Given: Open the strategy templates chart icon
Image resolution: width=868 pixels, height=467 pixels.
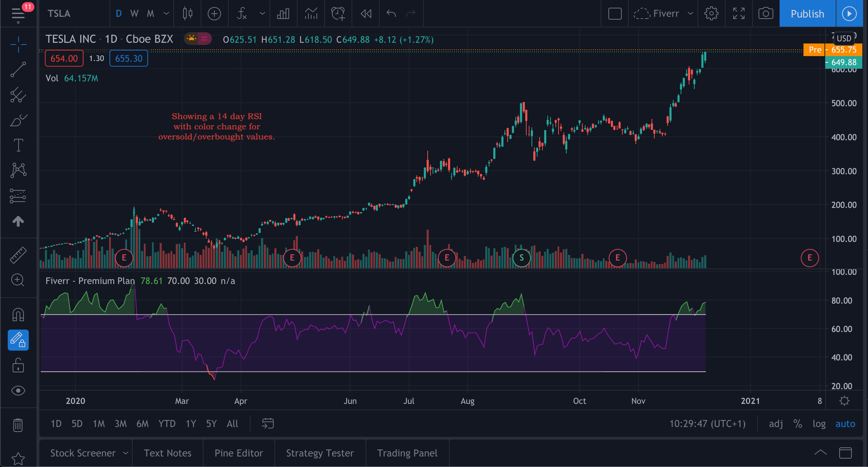Looking at the screenshot, I should (x=311, y=14).
